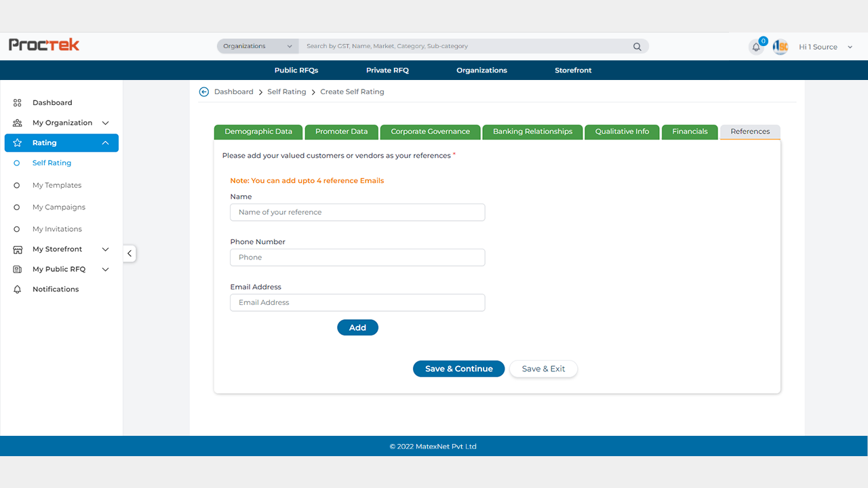Expand the My Storefront menu
This screenshot has height=488, width=868.
105,249
